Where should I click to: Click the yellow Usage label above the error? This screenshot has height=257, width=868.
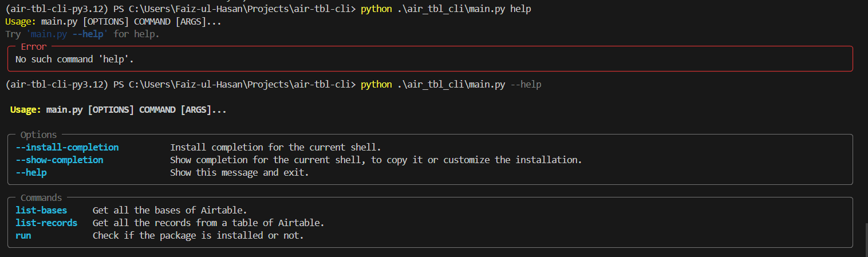pyautogui.click(x=21, y=22)
